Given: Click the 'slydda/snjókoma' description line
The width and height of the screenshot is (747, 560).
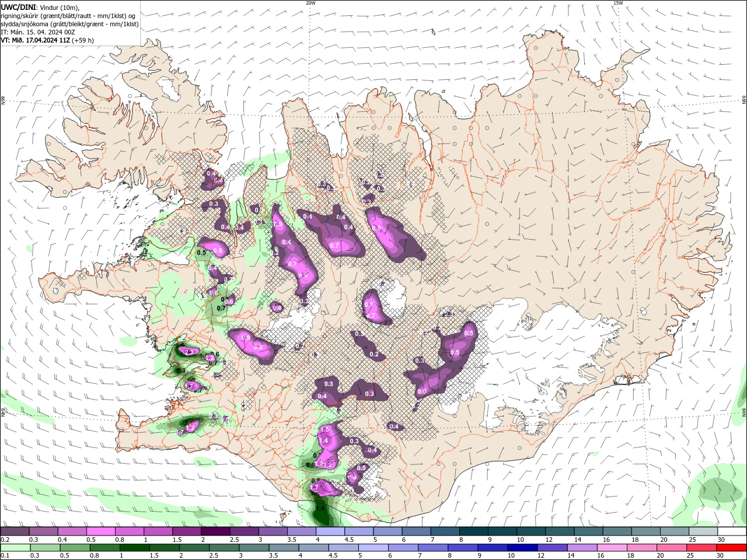Looking at the screenshot, I should [69, 24].
